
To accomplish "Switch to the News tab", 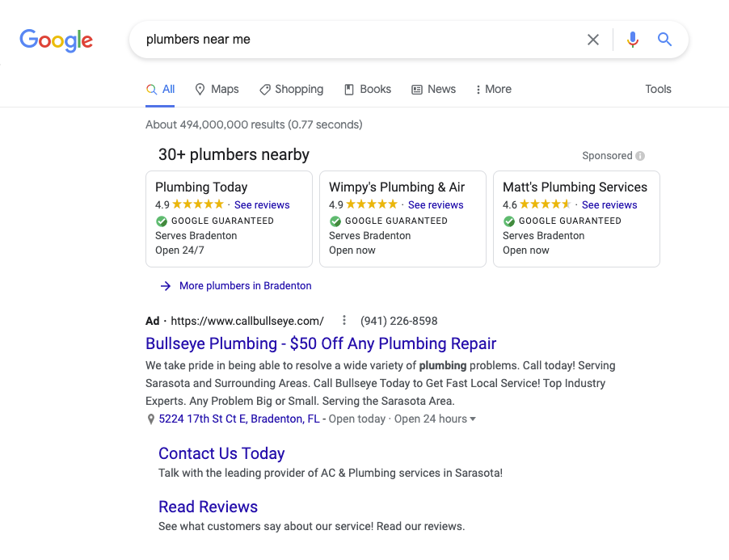I will 433,89.
